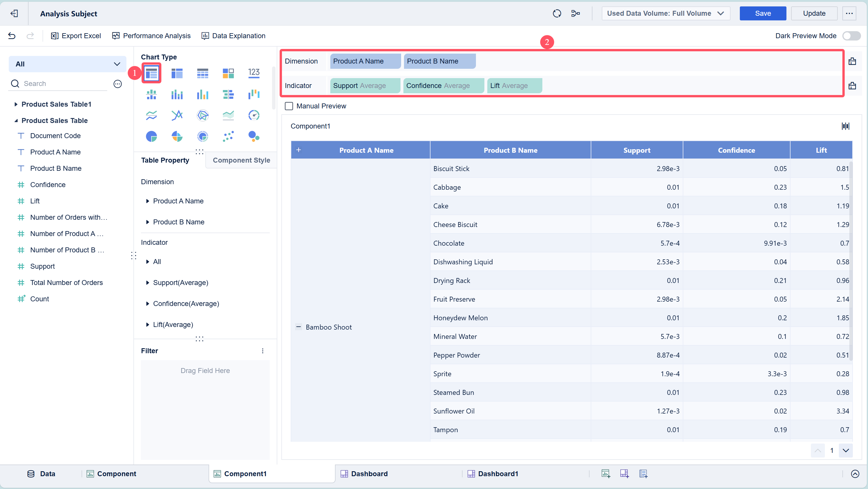Expand Support(Average) indicator properties
The image size is (868, 489).
pos(148,283)
